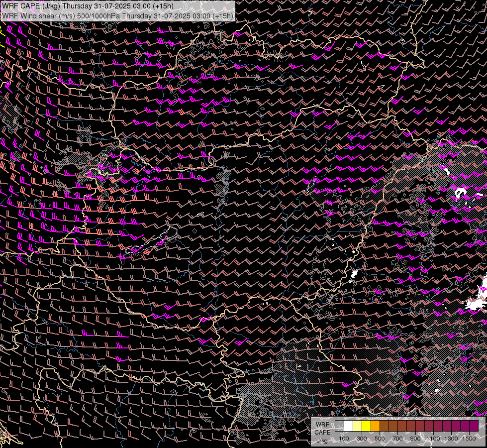Click the legend value 100
487x448 pixels.
point(344,439)
